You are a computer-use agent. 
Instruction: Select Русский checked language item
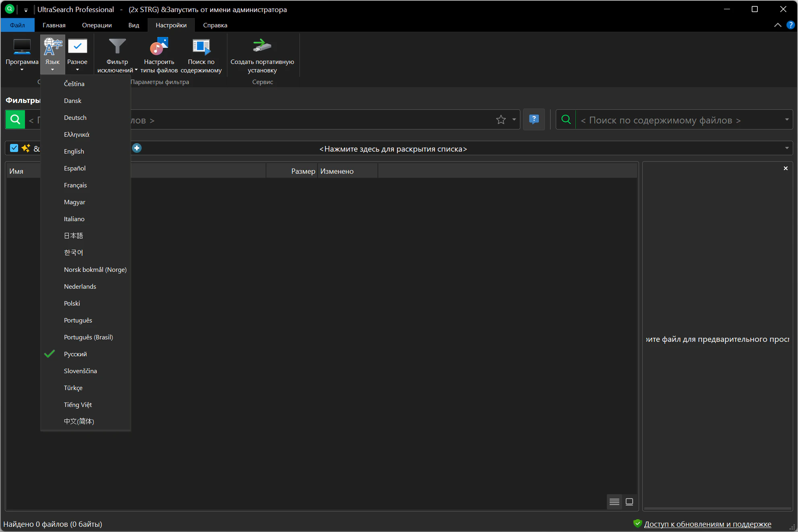click(x=75, y=354)
